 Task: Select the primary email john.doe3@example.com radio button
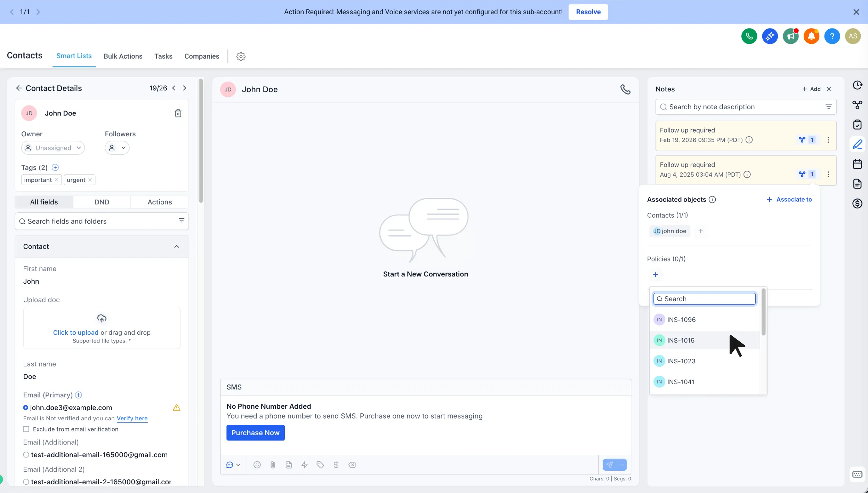pos(26,408)
